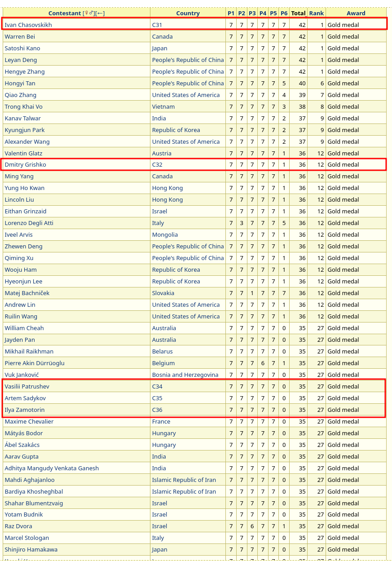The image size is (392, 561).
Task: Click C32 country link
Action: pos(157,164)
